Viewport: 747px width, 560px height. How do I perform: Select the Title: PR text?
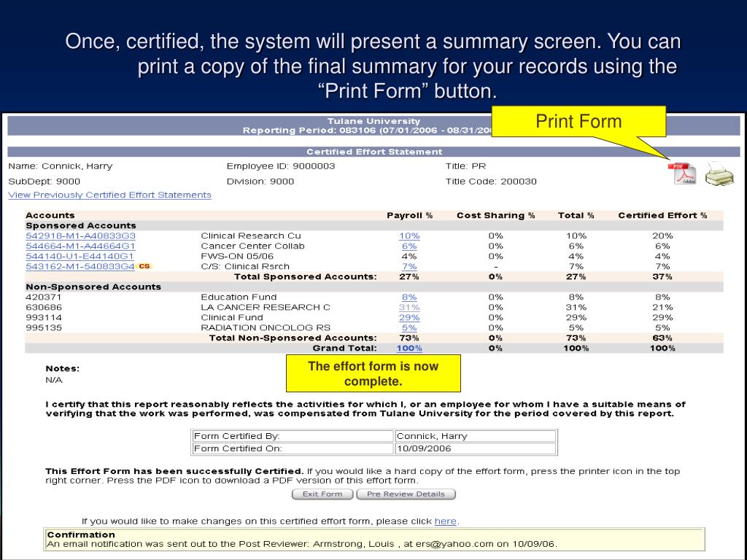[465, 166]
